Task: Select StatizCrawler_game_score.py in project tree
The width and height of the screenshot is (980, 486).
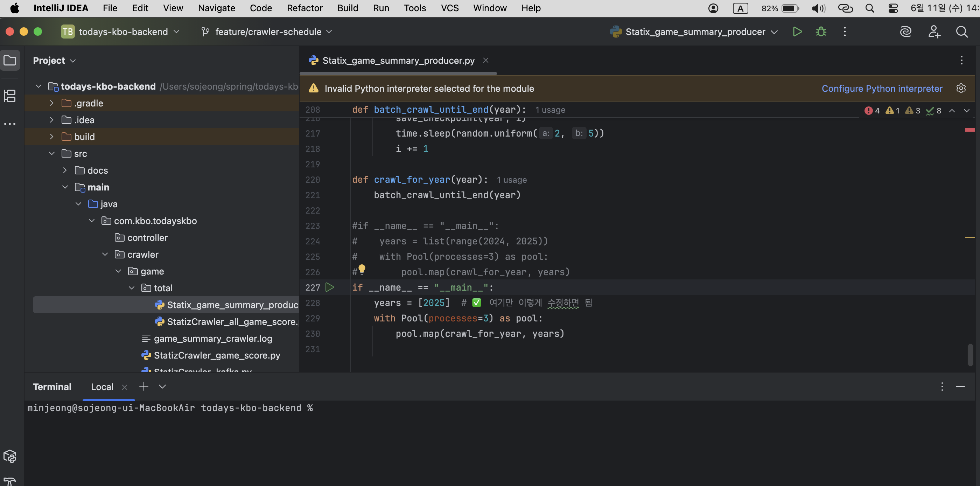Action: [x=217, y=355]
